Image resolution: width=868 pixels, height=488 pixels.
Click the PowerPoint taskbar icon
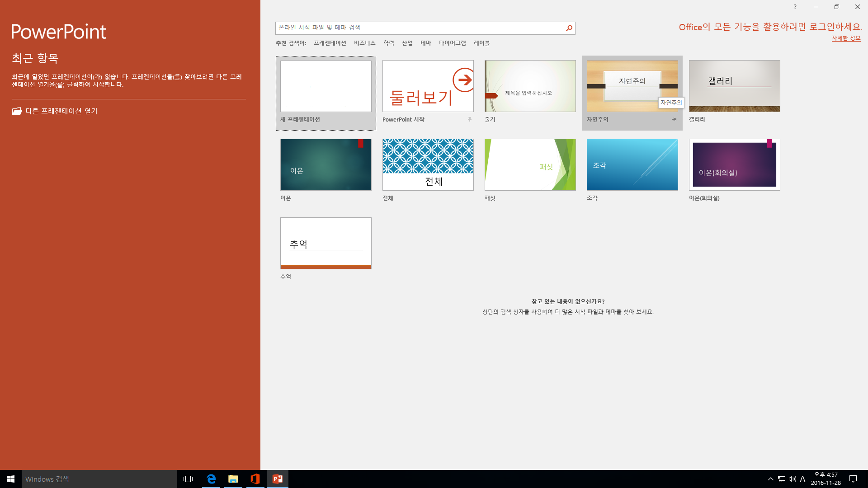coord(278,479)
